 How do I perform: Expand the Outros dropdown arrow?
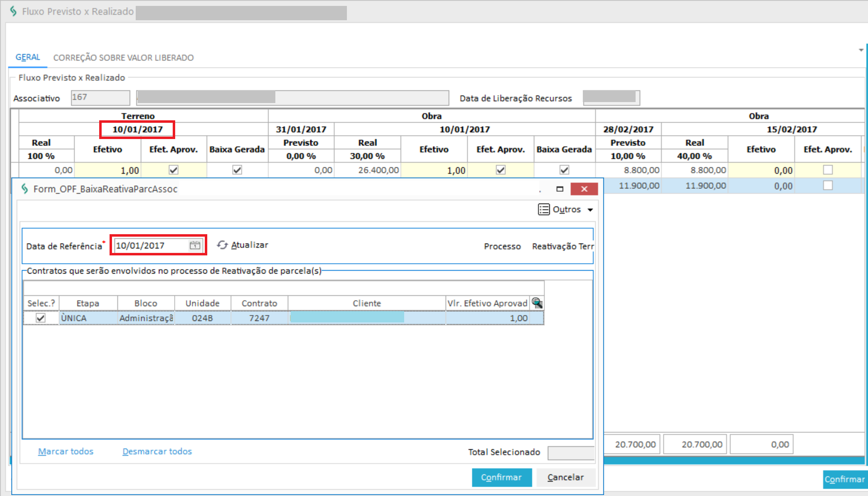click(590, 210)
